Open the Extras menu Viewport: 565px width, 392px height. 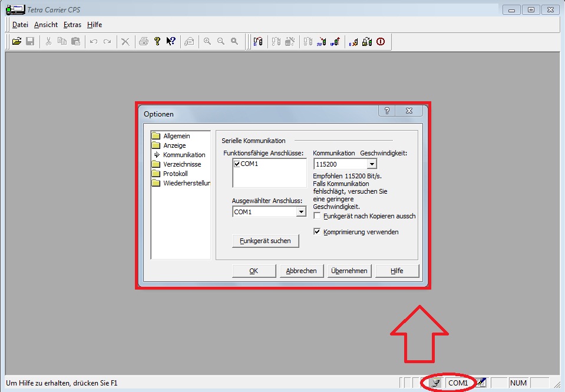[72, 25]
